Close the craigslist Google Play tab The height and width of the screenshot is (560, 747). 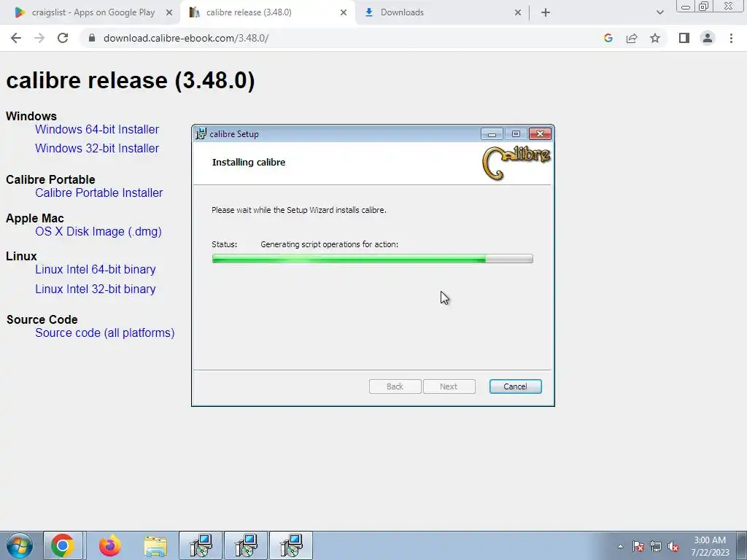click(x=169, y=12)
